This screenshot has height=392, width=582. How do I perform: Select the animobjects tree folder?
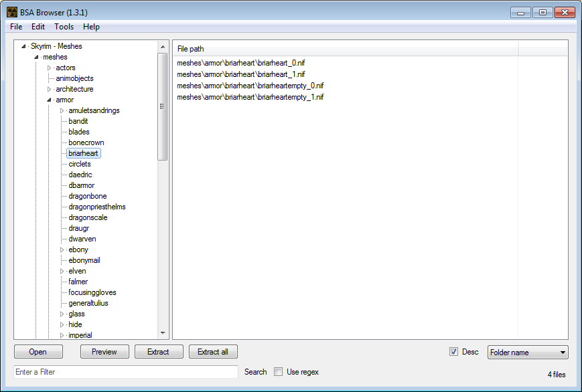click(x=74, y=79)
